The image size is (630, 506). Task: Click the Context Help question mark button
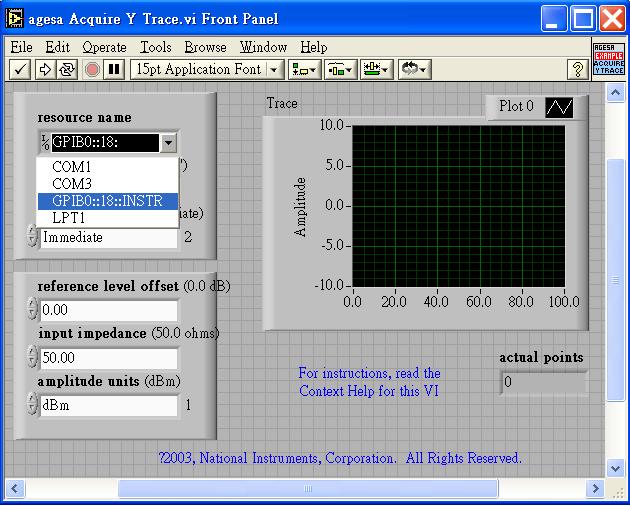(x=576, y=69)
